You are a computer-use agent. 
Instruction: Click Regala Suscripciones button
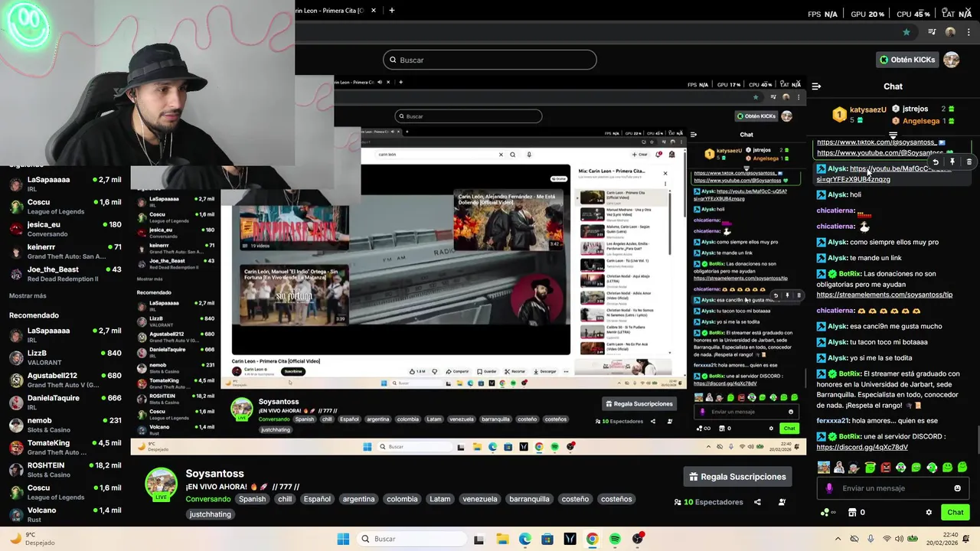pyautogui.click(x=737, y=477)
